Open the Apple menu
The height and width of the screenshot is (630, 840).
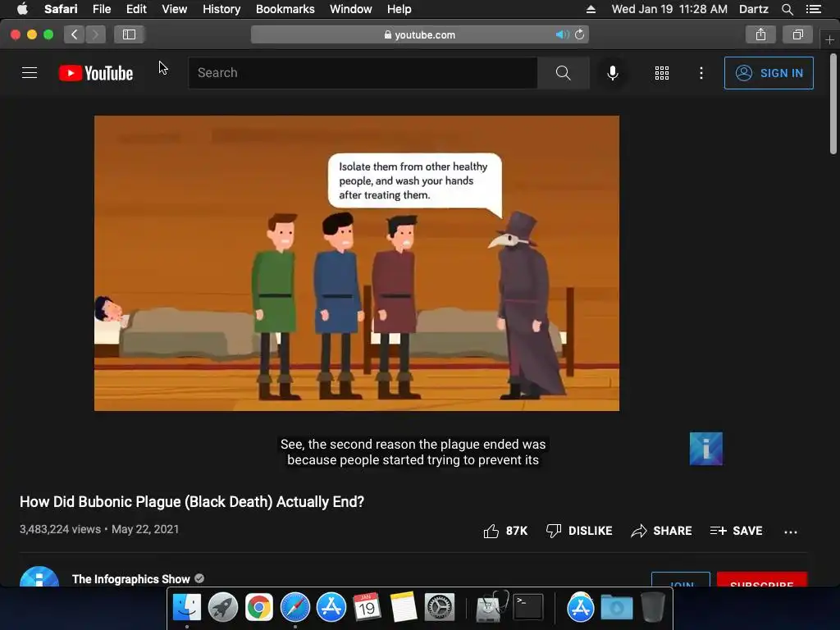22,9
